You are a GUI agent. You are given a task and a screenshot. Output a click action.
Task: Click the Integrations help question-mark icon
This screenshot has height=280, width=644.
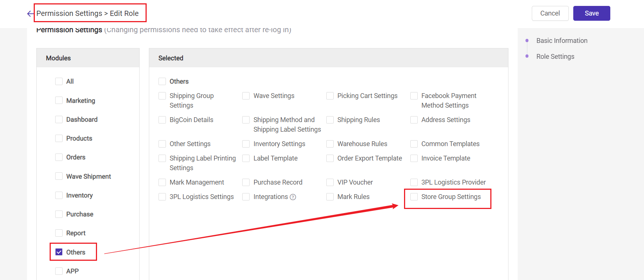(x=293, y=197)
